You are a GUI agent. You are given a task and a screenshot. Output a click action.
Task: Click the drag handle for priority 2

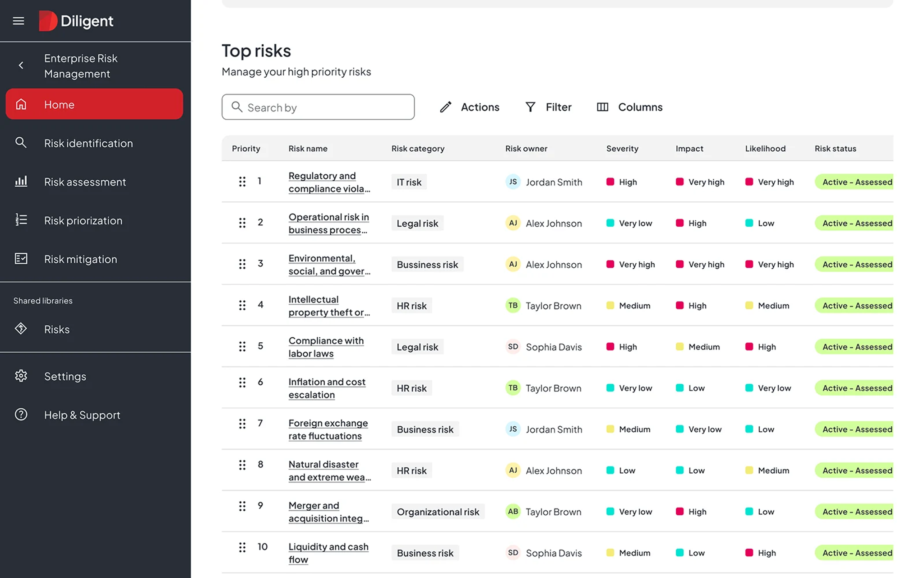pos(242,223)
